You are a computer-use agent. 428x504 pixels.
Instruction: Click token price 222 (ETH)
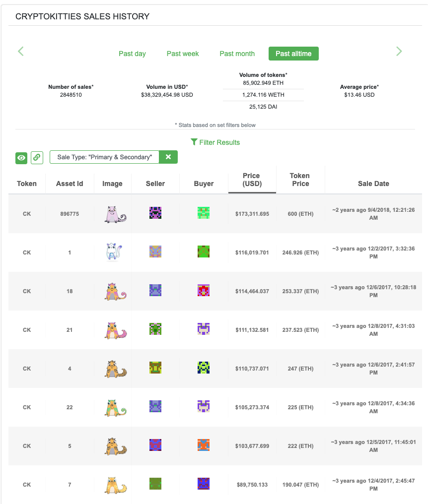click(x=300, y=446)
